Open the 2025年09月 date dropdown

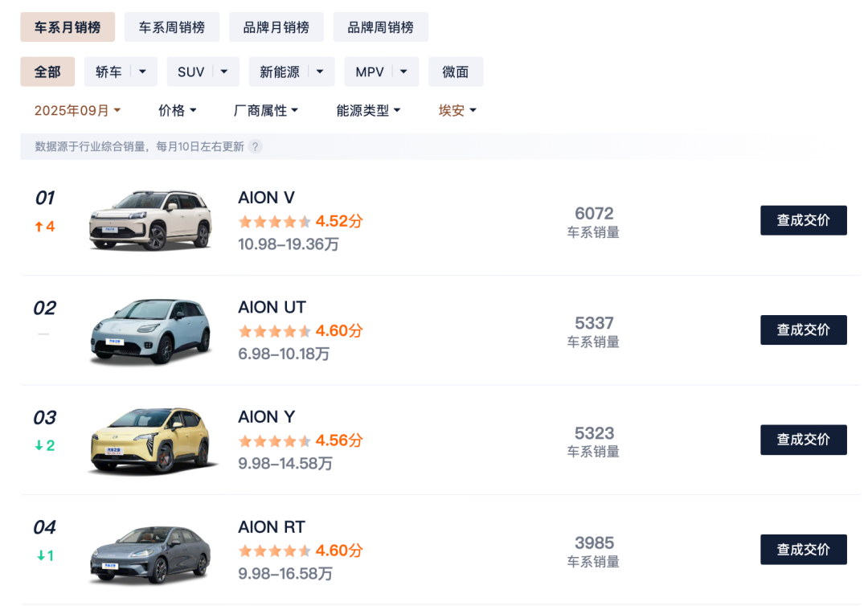click(77, 111)
